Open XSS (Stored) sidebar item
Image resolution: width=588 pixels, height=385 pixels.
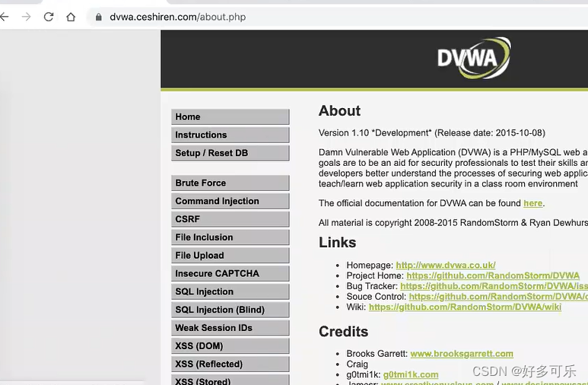tap(230, 380)
